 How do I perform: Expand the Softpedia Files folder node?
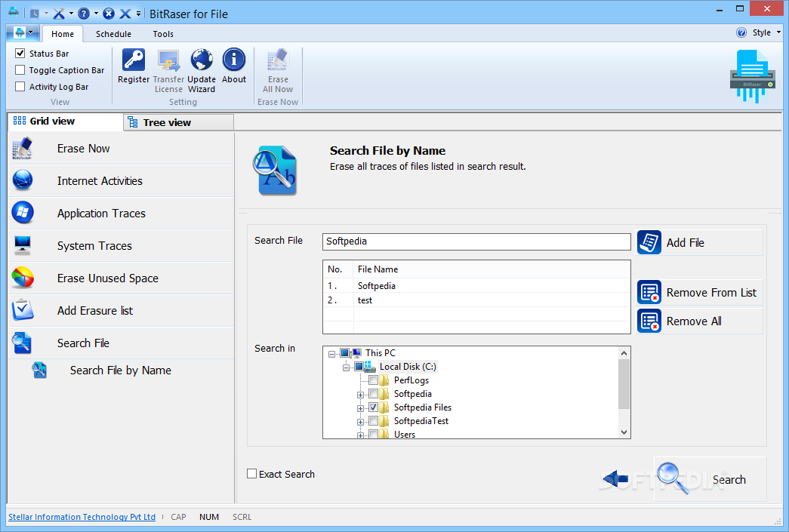pos(360,408)
